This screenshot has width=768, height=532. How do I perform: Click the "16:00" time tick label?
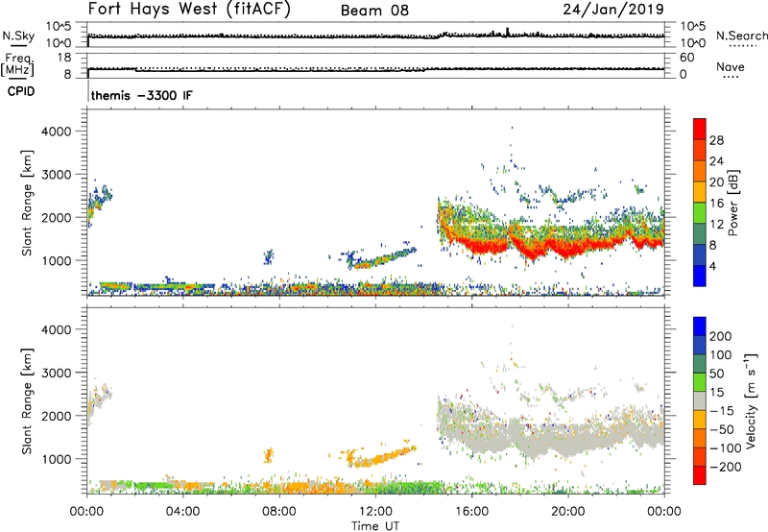pyautogui.click(x=471, y=512)
